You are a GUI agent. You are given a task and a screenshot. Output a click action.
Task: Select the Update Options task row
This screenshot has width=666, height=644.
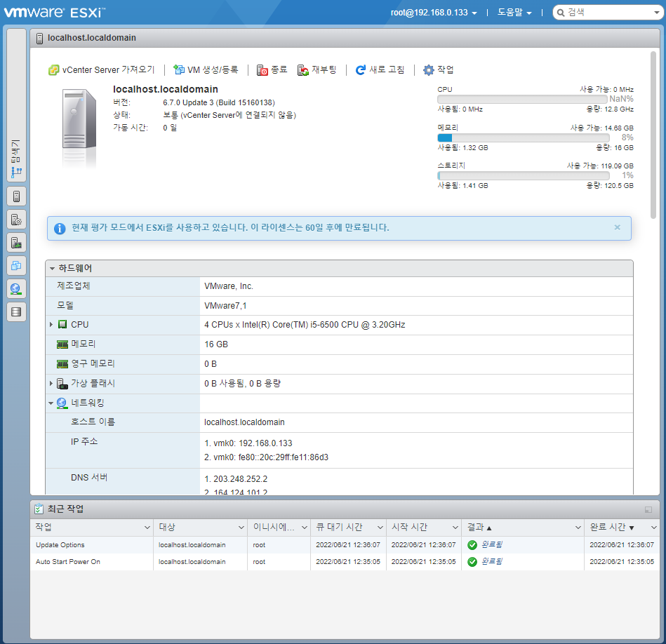coord(345,544)
